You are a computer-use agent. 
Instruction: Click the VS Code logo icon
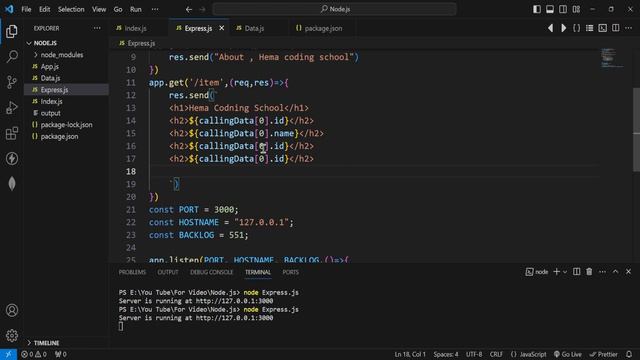[x=9, y=9]
